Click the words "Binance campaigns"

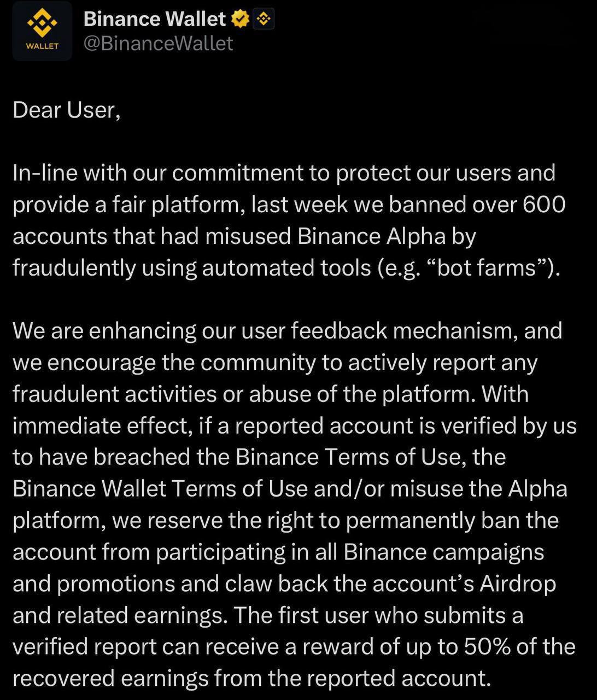point(444,552)
